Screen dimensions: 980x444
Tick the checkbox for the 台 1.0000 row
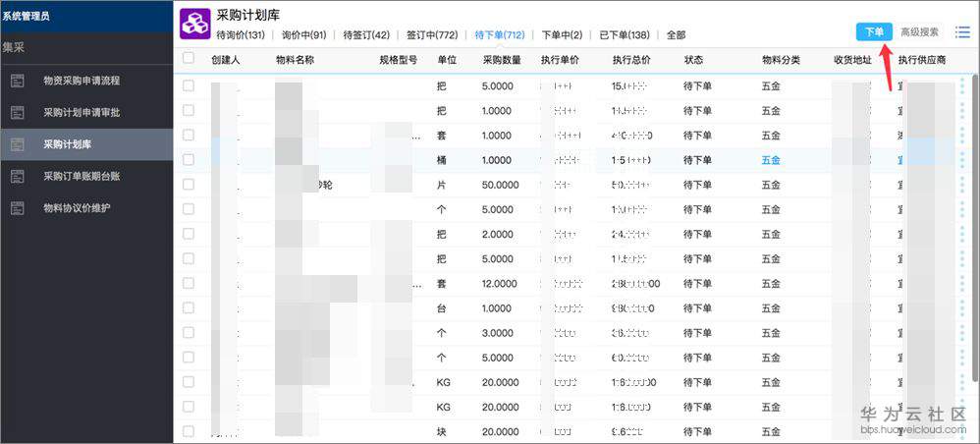[x=189, y=307]
